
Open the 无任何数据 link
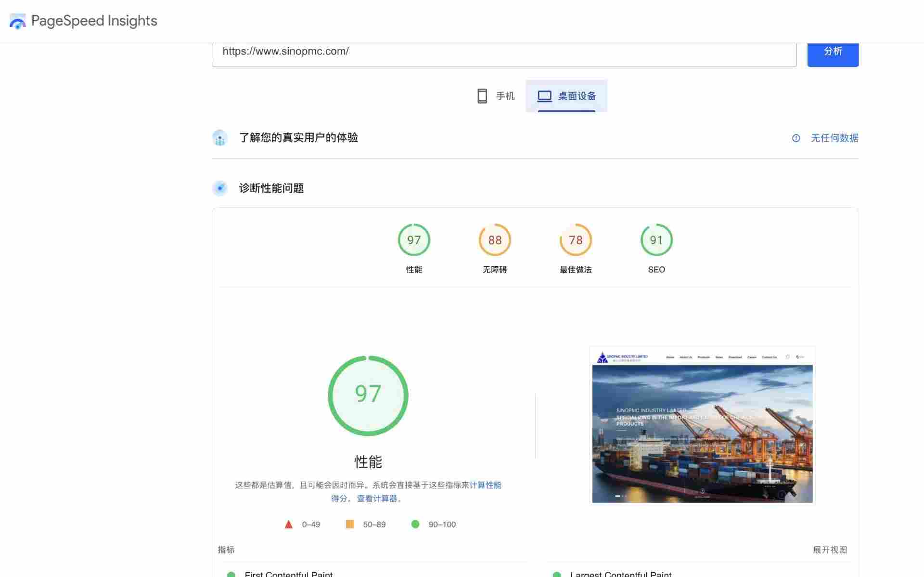[835, 138]
